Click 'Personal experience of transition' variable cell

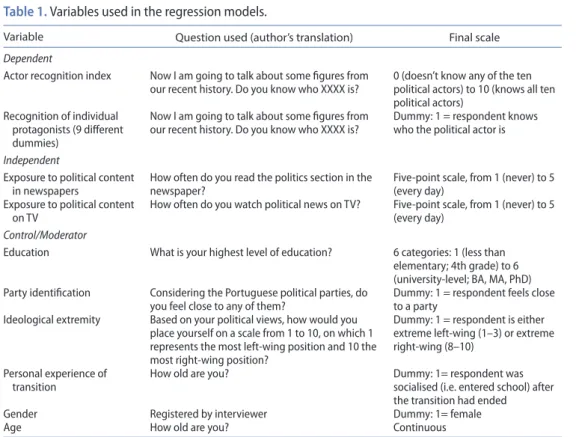coord(55,380)
